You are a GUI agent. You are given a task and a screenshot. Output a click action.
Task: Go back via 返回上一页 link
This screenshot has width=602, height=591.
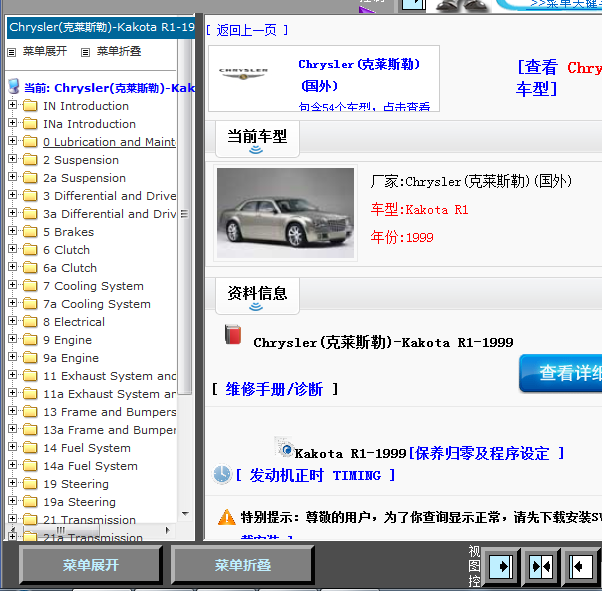(246, 30)
